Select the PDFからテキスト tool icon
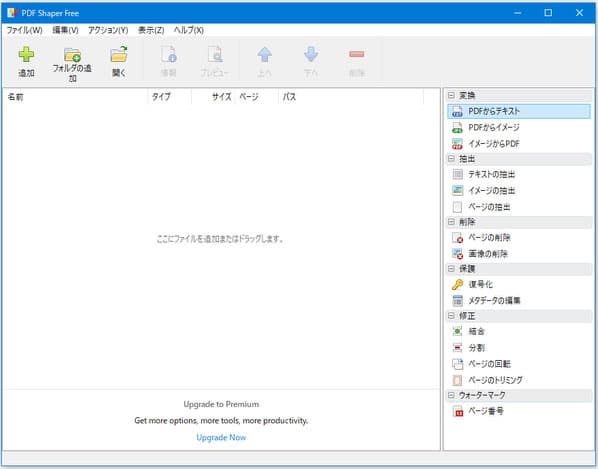This screenshot has width=598, height=469. [457, 111]
